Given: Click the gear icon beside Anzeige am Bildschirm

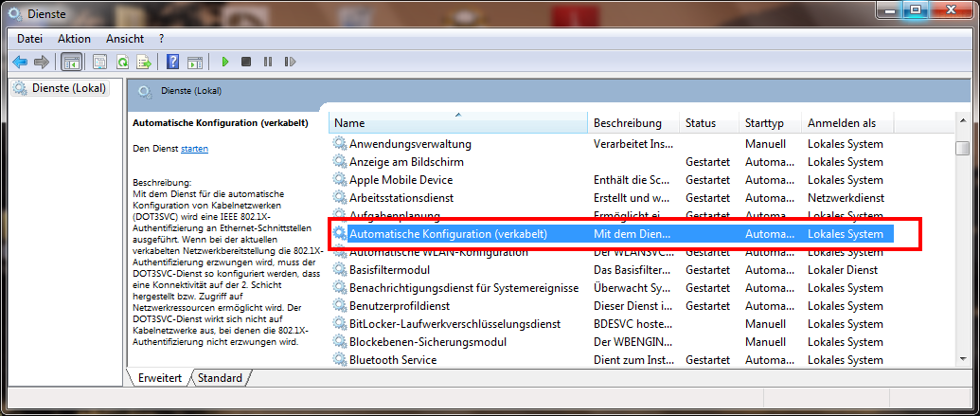Looking at the screenshot, I should coord(339,162).
